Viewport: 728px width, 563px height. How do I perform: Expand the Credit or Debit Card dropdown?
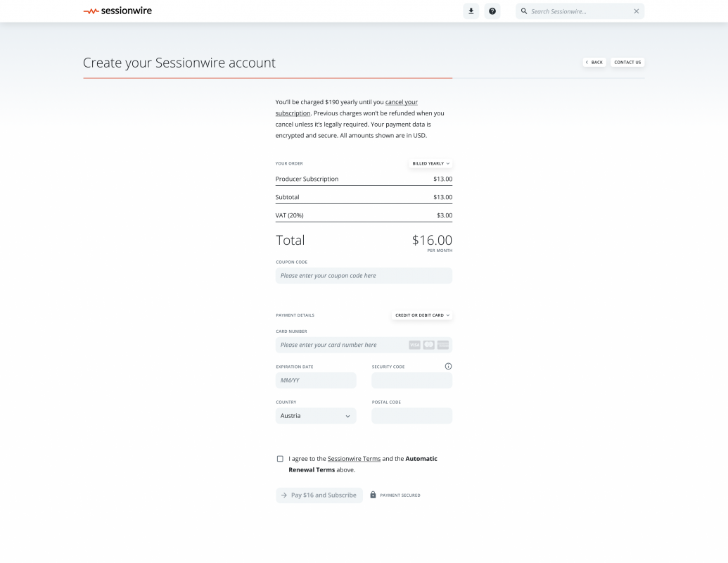coord(422,315)
